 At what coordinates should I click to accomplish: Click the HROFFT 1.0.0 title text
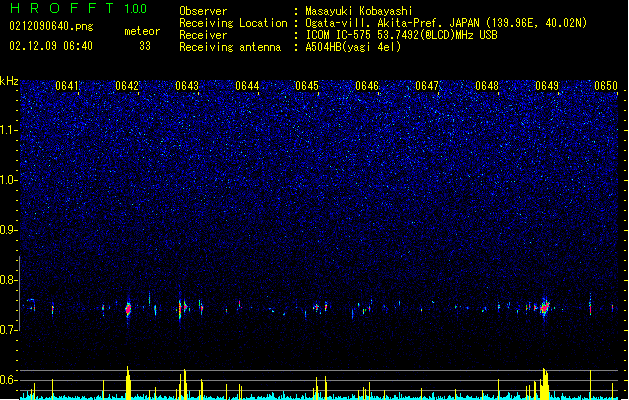[x=79, y=8]
